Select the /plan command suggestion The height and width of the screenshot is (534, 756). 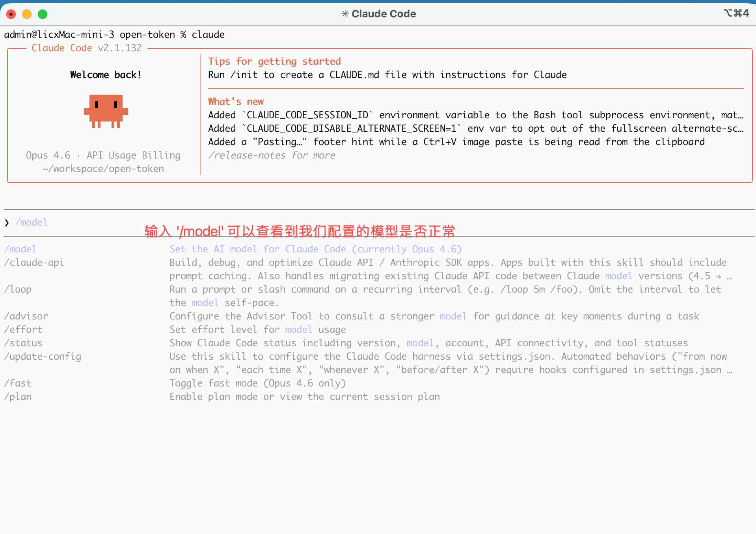pyautogui.click(x=18, y=397)
